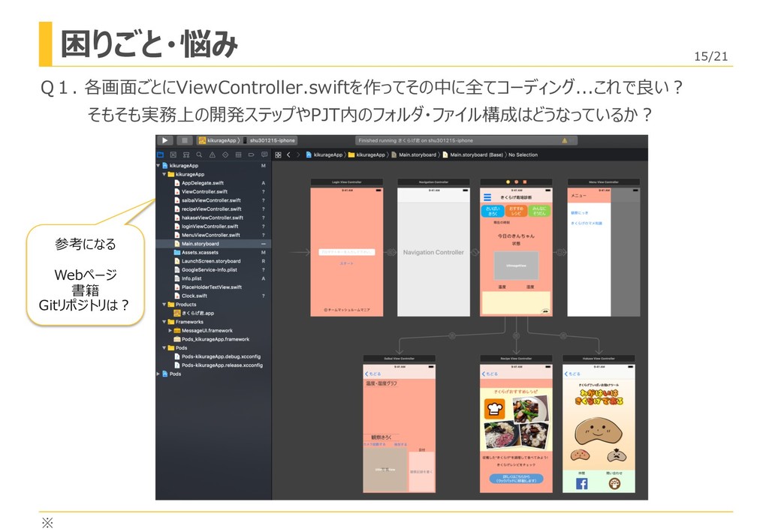Expand the bottom Pods project triangle
The height and width of the screenshot is (532, 769).
158,374
